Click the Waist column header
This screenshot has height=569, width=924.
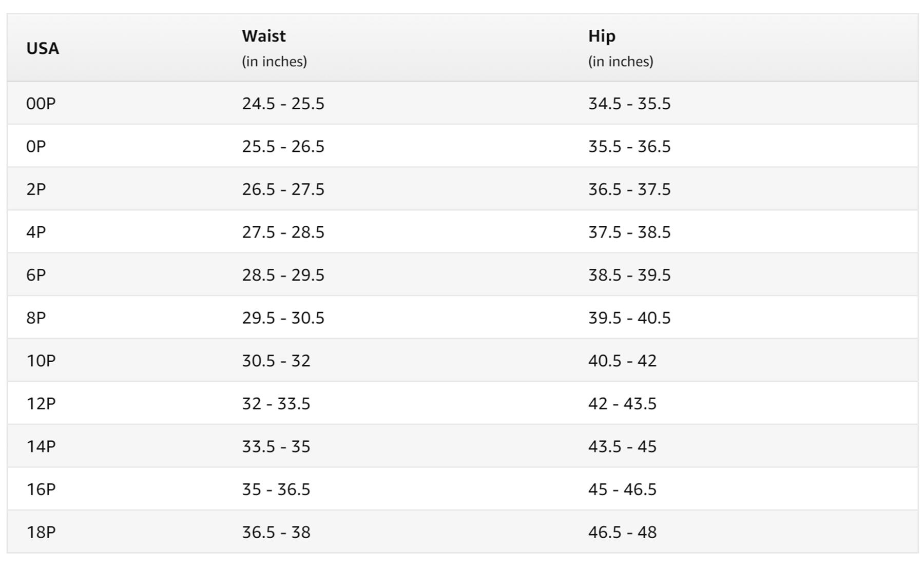(x=264, y=36)
